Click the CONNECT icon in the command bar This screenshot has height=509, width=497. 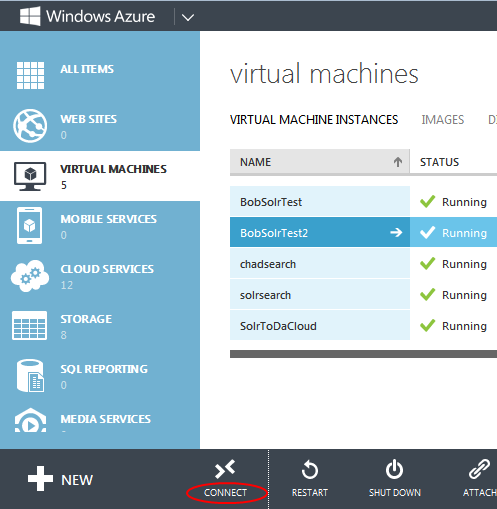(225, 469)
